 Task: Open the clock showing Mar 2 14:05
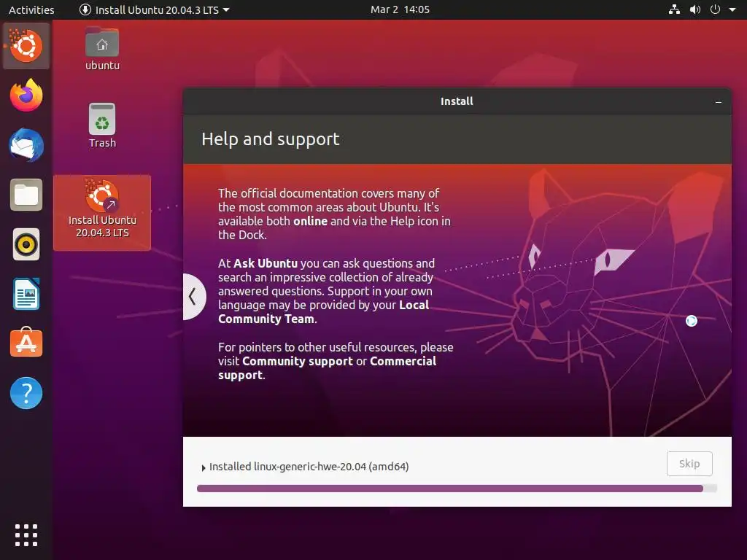pos(400,9)
